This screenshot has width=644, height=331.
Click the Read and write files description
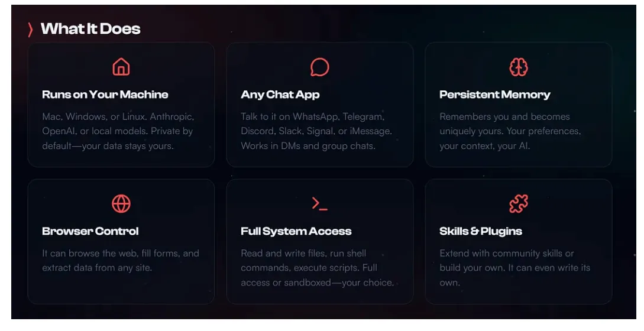(317, 268)
